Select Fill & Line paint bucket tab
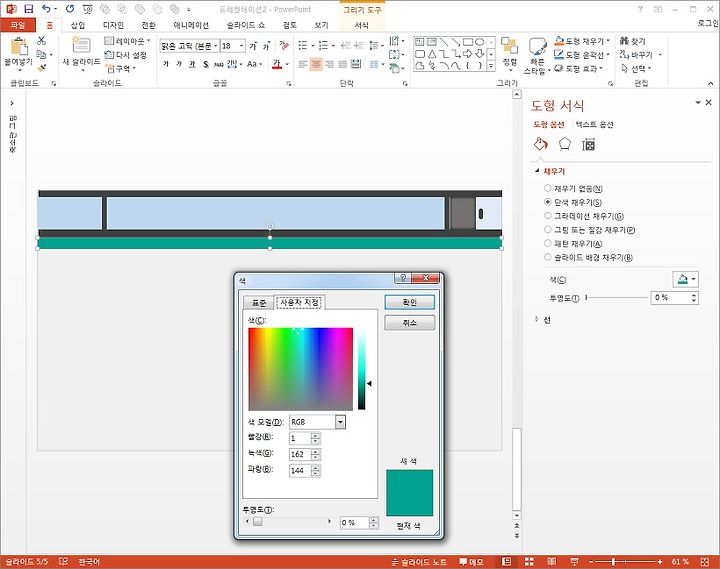This screenshot has width=720, height=569. [x=540, y=145]
